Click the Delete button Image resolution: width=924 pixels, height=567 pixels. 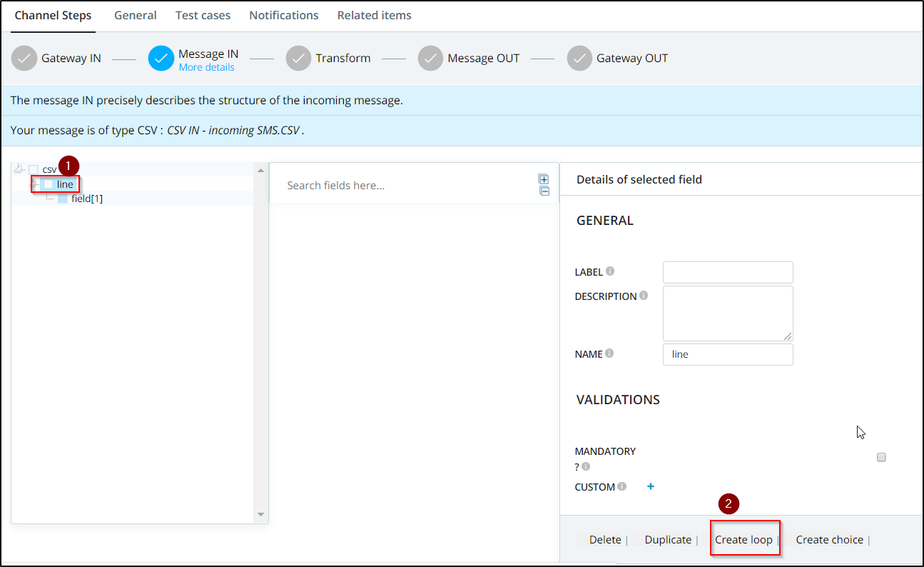coord(605,540)
